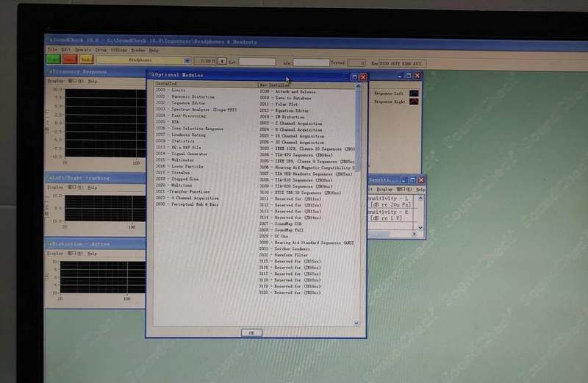Select the Not Installed column header
The height and width of the screenshot is (383, 588).
tap(306, 85)
